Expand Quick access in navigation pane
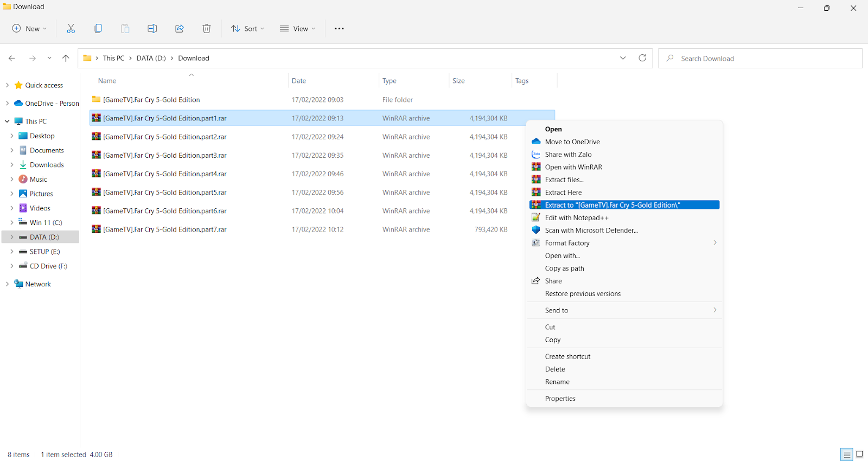This screenshot has height=461, width=868. pyautogui.click(x=7, y=85)
